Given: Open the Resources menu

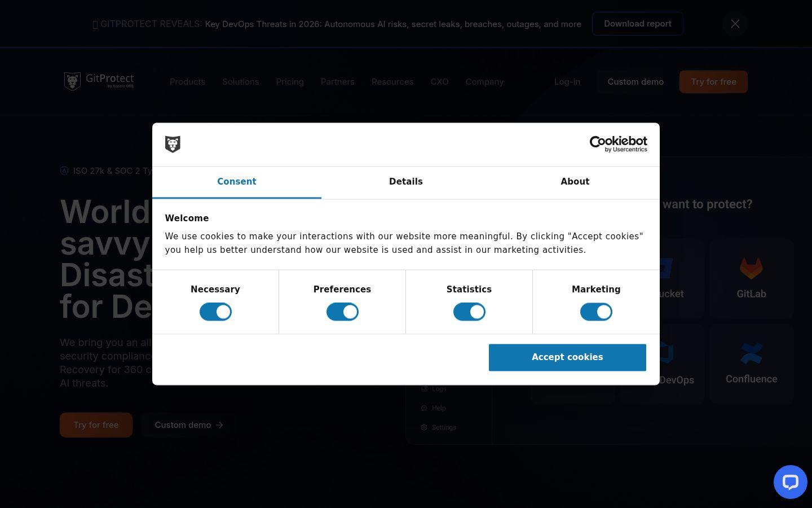Looking at the screenshot, I should click(392, 82).
